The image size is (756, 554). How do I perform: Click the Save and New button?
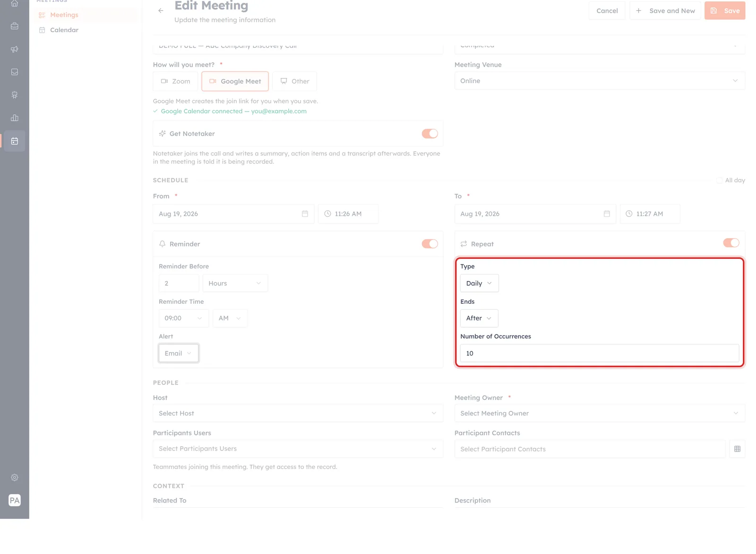click(665, 10)
